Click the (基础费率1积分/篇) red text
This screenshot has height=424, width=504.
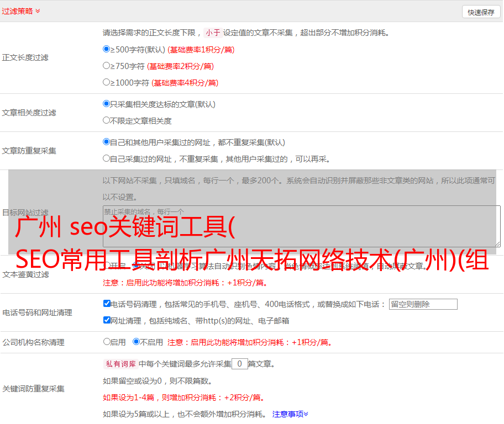[x=201, y=50]
